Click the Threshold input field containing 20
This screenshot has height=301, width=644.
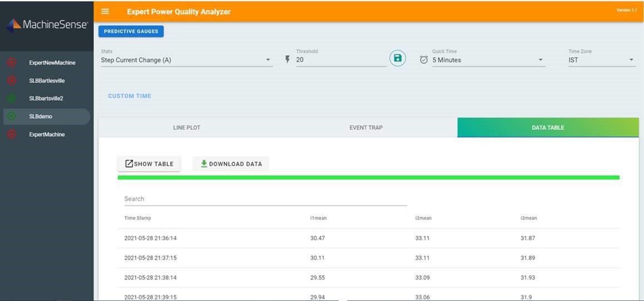coord(341,60)
